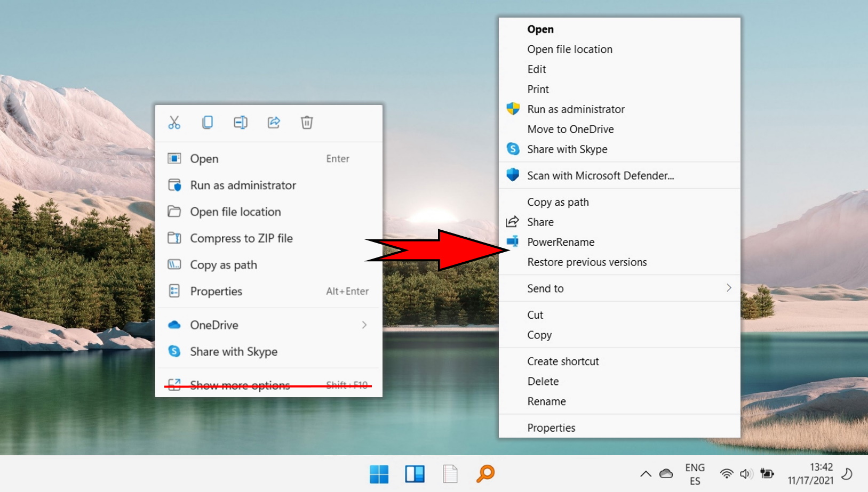Click the Copy icon in the top icon row
Viewport: 868px width, 492px height.
pos(208,123)
